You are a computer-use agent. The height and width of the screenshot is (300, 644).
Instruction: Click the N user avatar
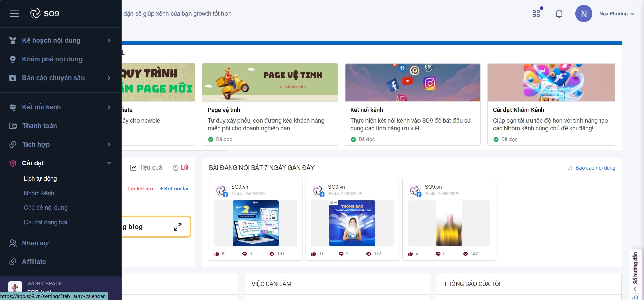(x=584, y=14)
